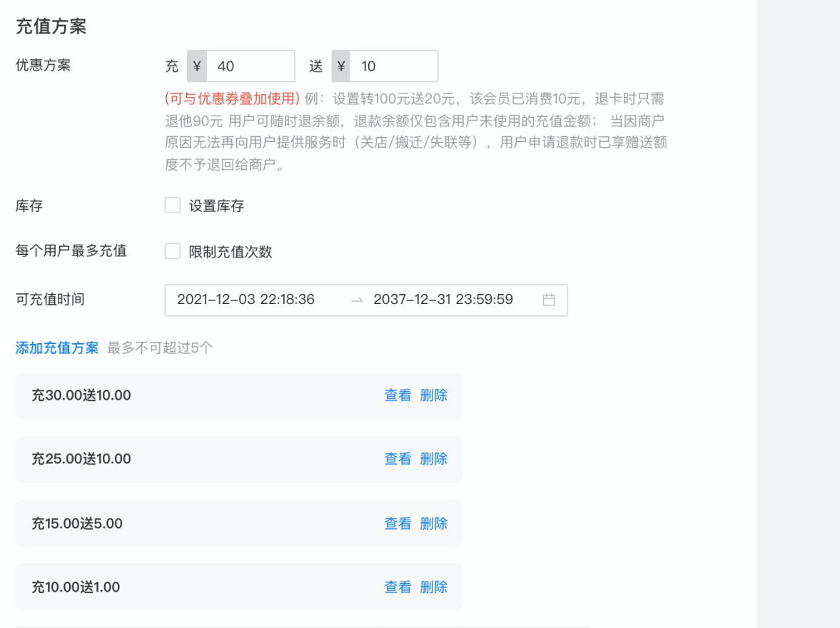View the 充15.00送5.00 plan
This screenshot has height=628, width=840.
tap(398, 524)
